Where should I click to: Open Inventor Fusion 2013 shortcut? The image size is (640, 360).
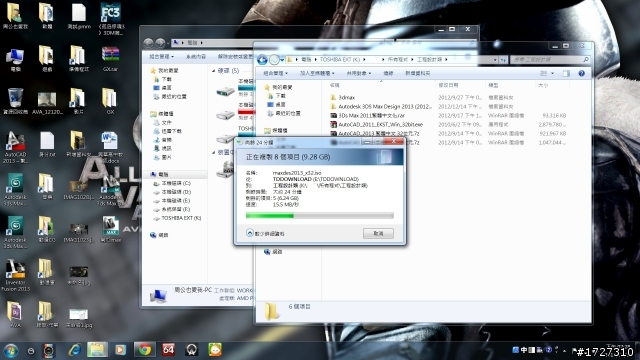tap(16, 276)
